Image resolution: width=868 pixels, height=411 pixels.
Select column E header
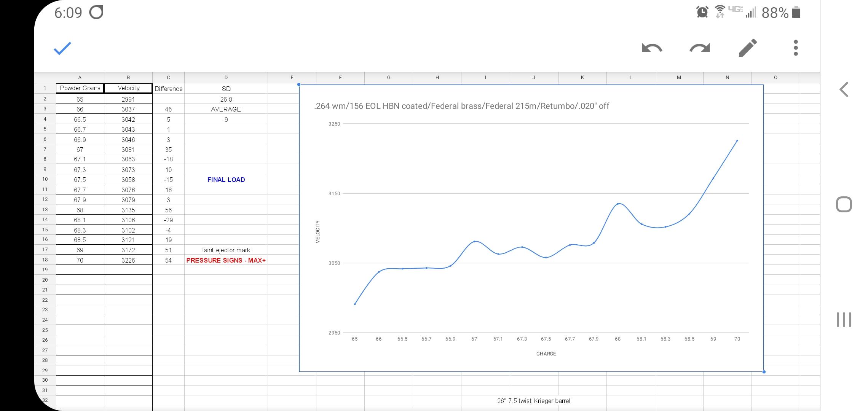[292, 77]
